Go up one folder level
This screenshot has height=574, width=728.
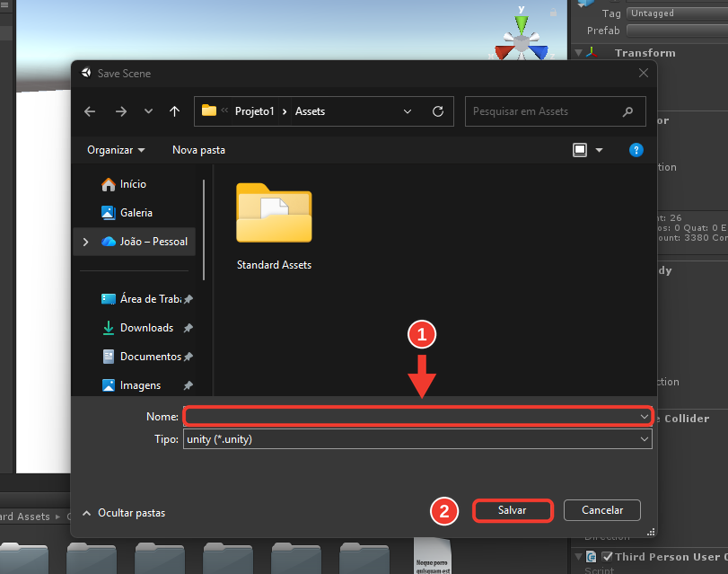[174, 111]
